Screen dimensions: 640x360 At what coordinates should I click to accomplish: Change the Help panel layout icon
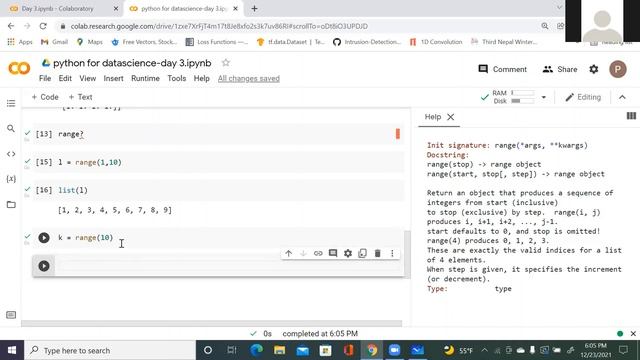coord(631,116)
